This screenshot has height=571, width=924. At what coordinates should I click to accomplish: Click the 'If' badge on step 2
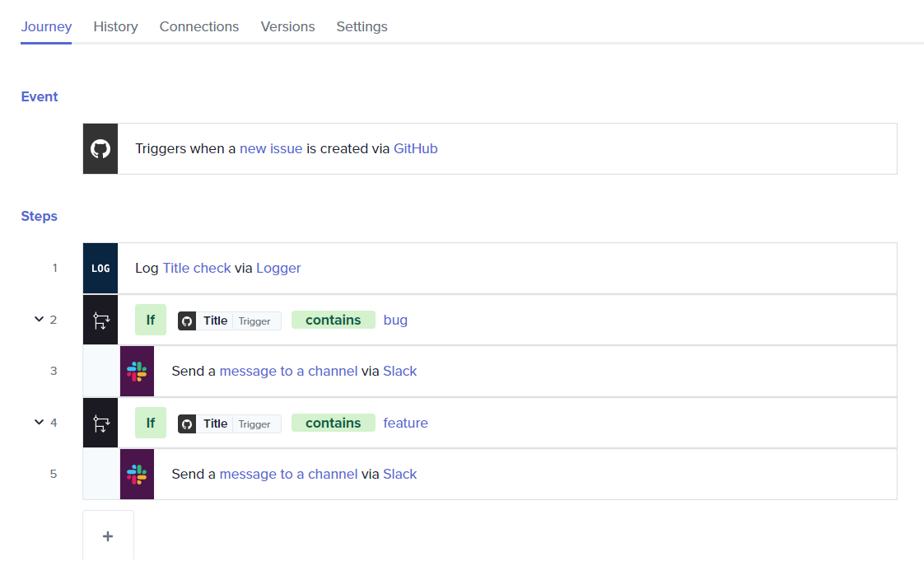(x=151, y=320)
